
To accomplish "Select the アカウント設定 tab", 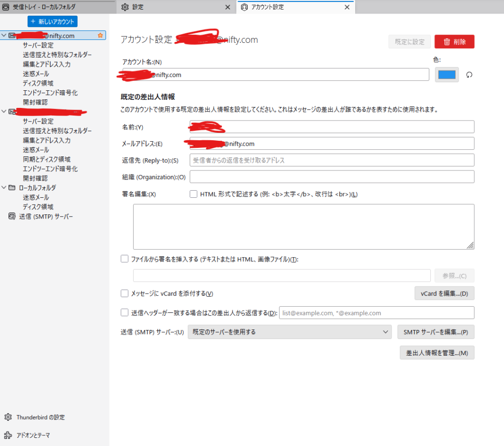I will (x=296, y=7).
